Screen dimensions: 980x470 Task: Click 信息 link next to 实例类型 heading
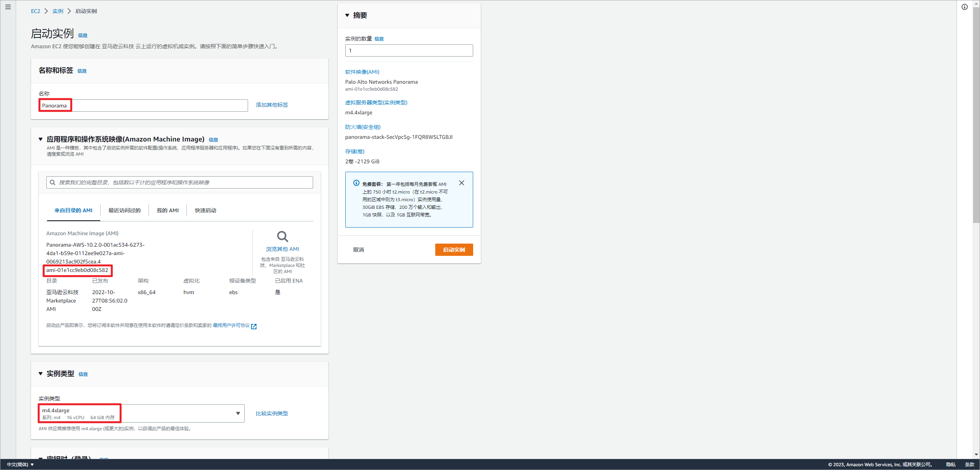(83, 374)
